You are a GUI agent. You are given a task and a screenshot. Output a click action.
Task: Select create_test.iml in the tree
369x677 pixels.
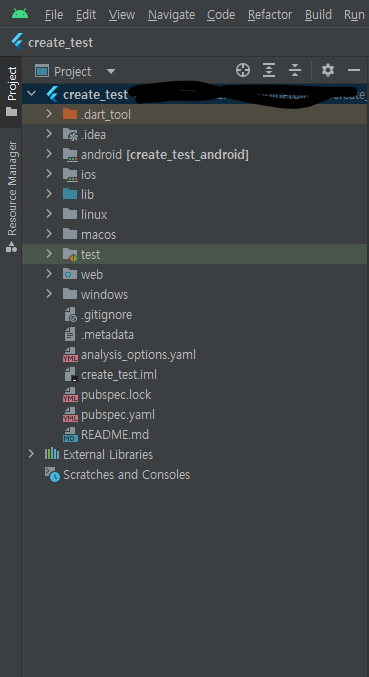(119, 375)
